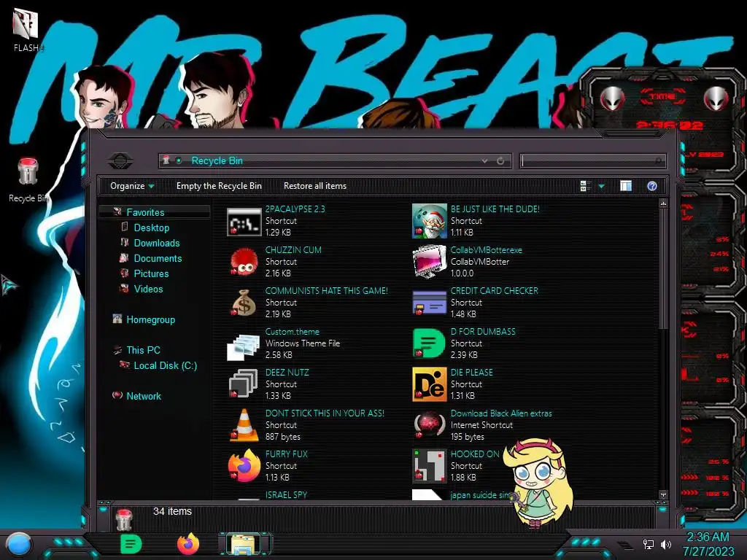Click the Recycle Bin address bar text

click(217, 161)
